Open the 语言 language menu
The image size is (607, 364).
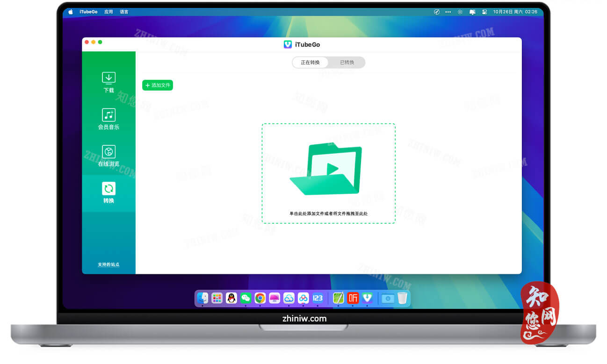coord(124,12)
